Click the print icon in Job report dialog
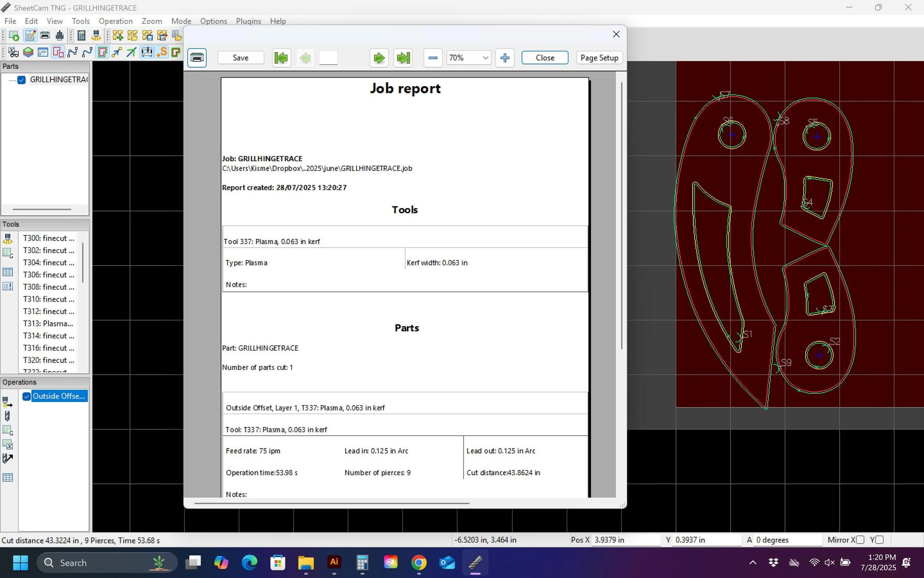The width and height of the screenshot is (924, 578). 197,58
